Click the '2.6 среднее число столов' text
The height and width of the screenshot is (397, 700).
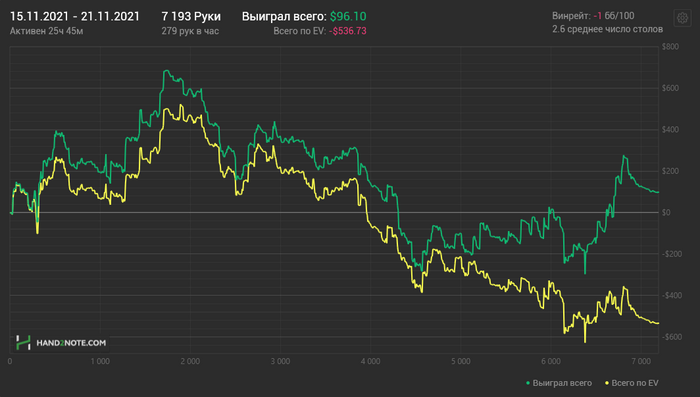pyautogui.click(x=607, y=29)
